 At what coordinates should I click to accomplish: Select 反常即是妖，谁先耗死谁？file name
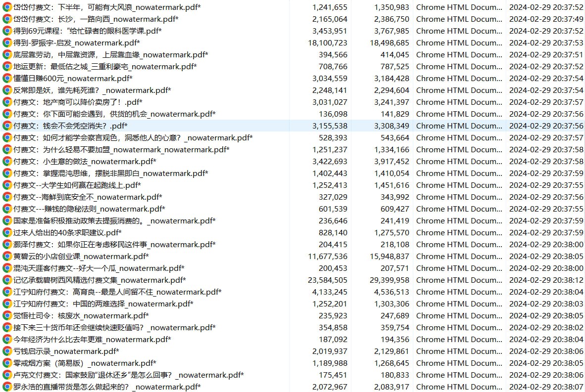point(92,90)
